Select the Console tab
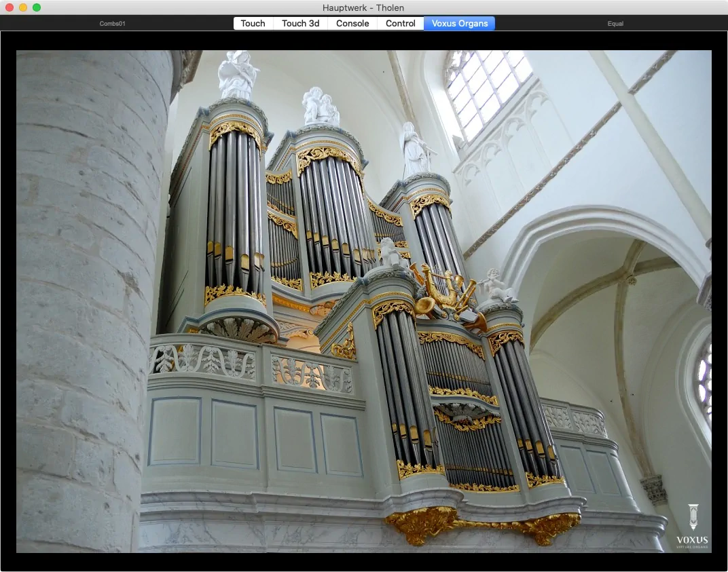Screen dimensions: 728x572 [x=352, y=23]
